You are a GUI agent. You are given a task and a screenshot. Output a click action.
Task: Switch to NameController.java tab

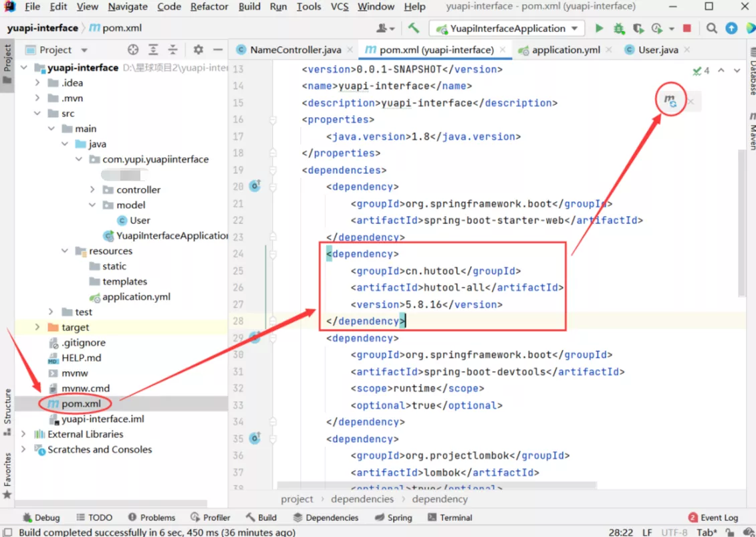(x=295, y=49)
